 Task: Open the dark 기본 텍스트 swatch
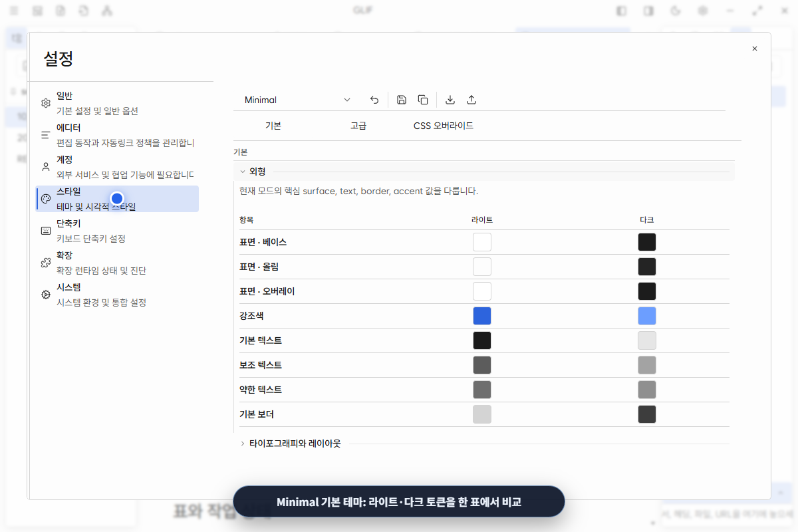point(647,340)
